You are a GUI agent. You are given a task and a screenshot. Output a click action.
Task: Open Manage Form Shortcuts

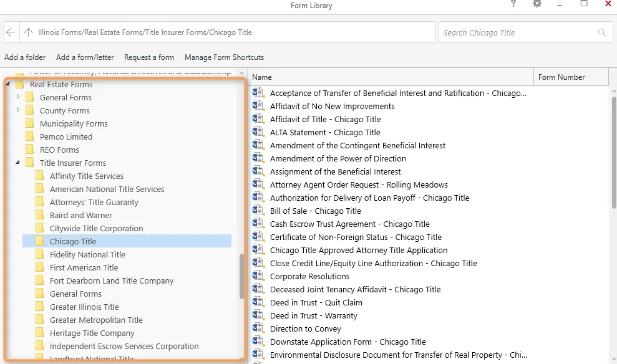coord(225,57)
